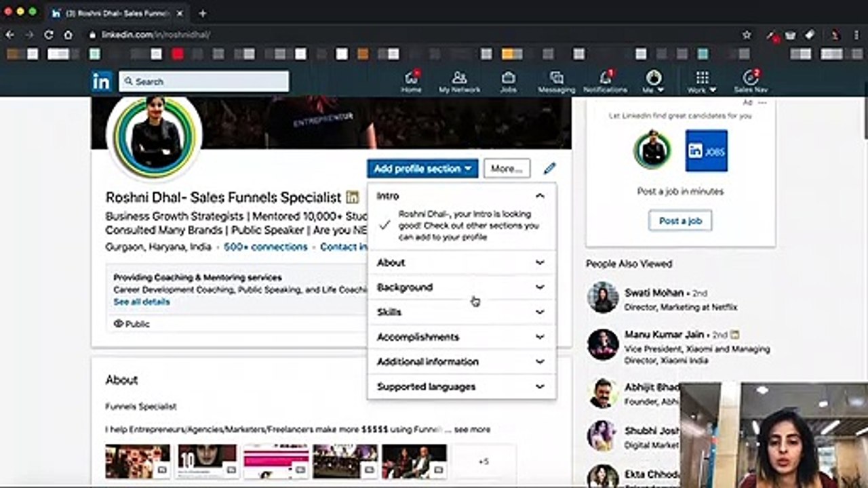Screen dimensions: 868x488
Task: Click see more in About text
Action: coord(472,430)
